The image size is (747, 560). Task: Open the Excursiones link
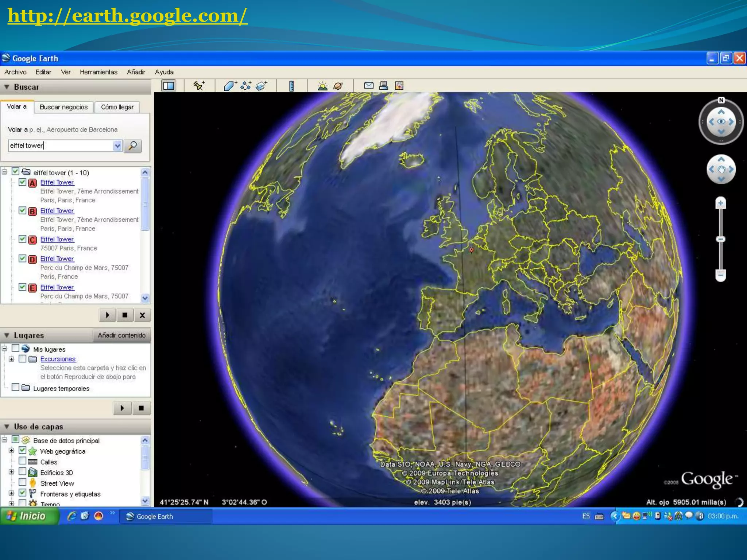coord(58,359)
